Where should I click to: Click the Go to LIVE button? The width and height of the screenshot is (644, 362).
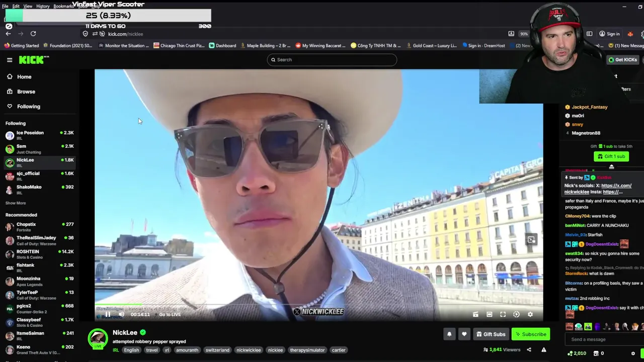pyautogui.click(x=170, y=315)
